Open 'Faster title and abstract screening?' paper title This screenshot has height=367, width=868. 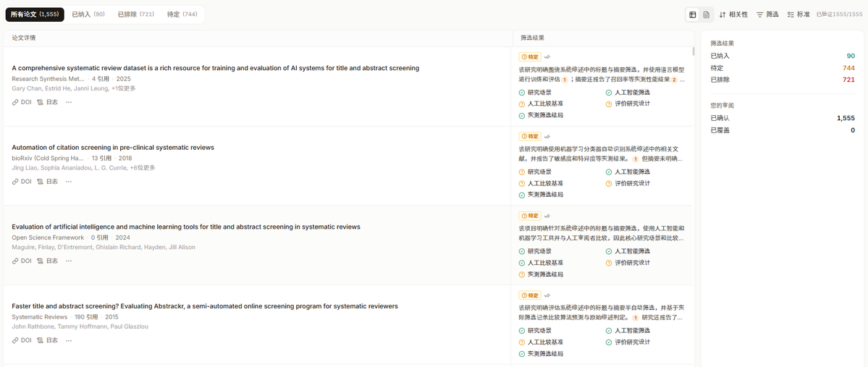pos(205,306)
